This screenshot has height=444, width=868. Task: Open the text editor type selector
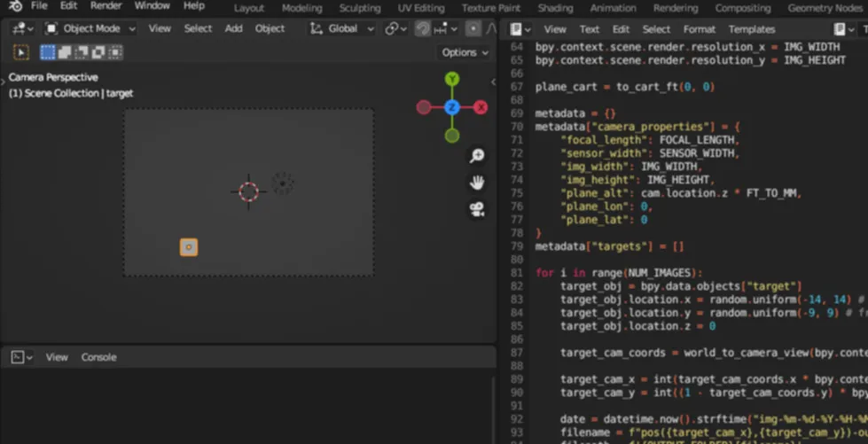pos(519,29)
